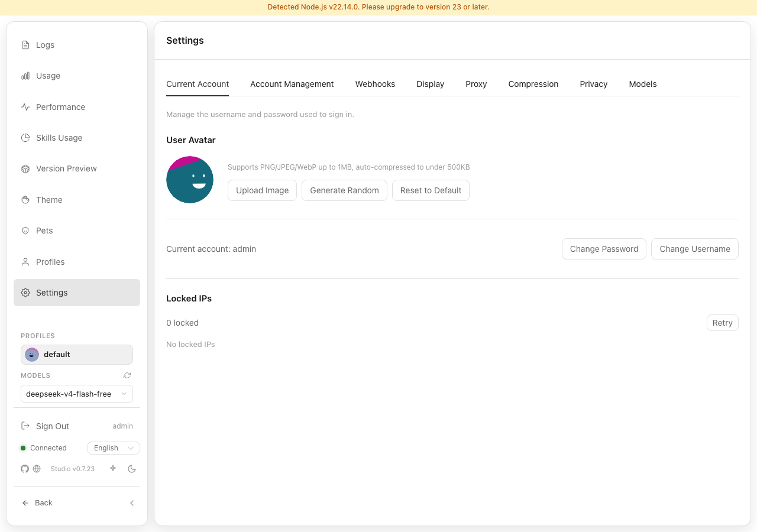This screenshot has height=532, width=757.
Task: Open the Webhooks tab
Action: click(375, 84)
